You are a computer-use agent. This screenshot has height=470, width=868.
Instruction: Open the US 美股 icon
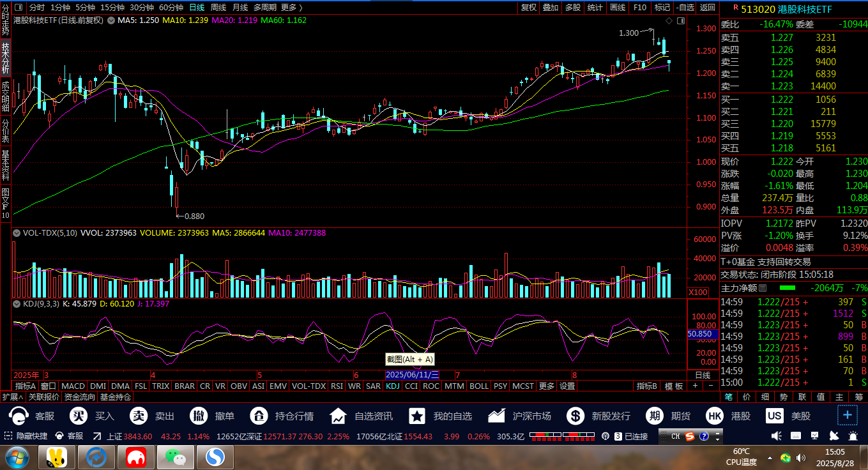[x=775, y=416]
